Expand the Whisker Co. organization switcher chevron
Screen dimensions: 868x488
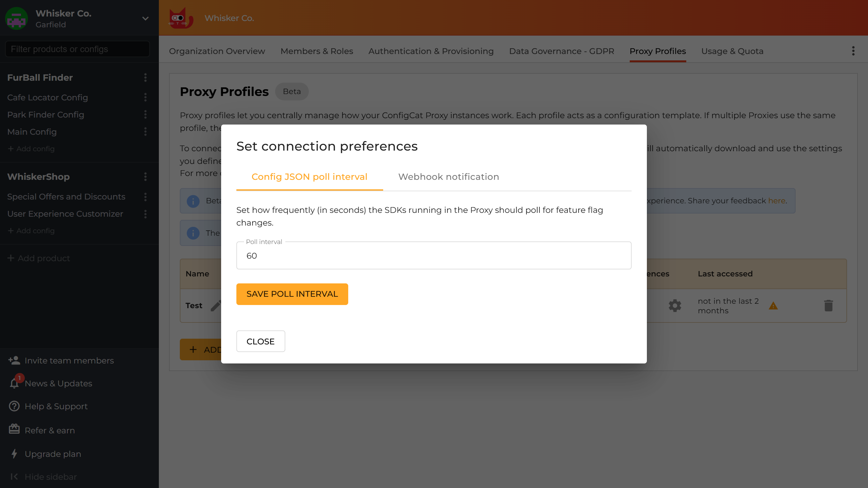[x=145, y=18]
